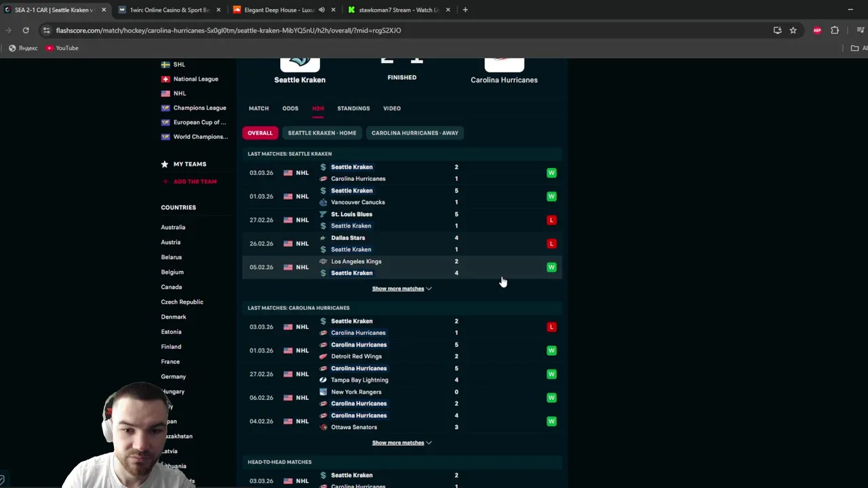Open the 01.03.26 Seattle vs Vancouver match row

tap(402, 197)
